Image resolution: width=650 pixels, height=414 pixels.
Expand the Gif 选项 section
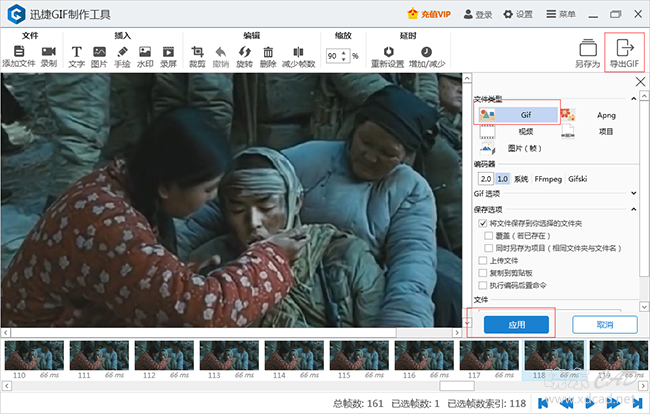[x=633, y=193]
